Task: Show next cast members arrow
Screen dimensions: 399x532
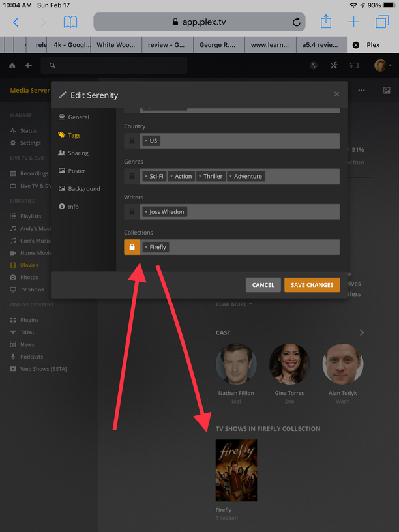Action: point(362,332)
